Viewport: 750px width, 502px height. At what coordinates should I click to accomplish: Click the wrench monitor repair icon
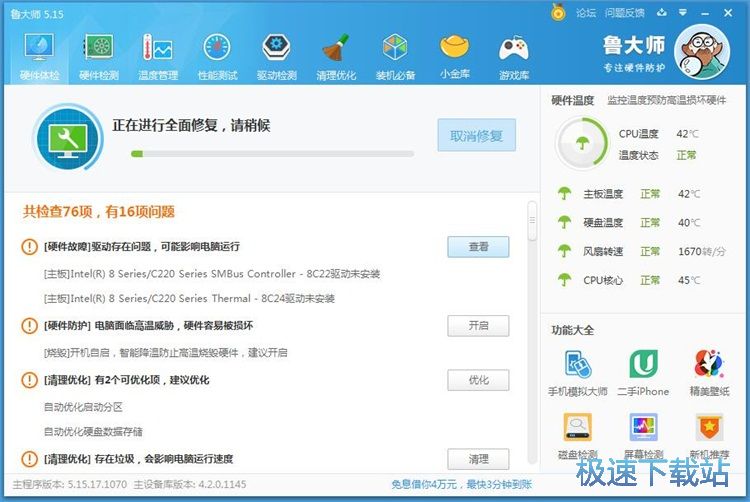coord(67,139)
